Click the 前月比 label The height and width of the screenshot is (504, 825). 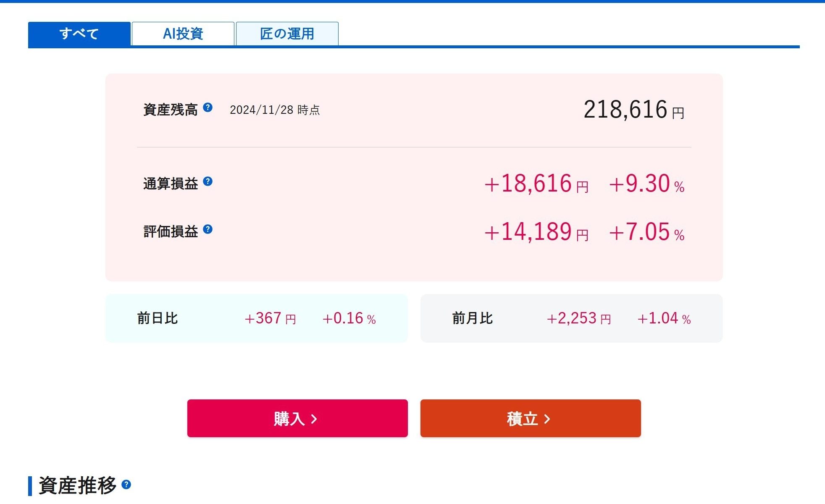[x=472, y=318]
